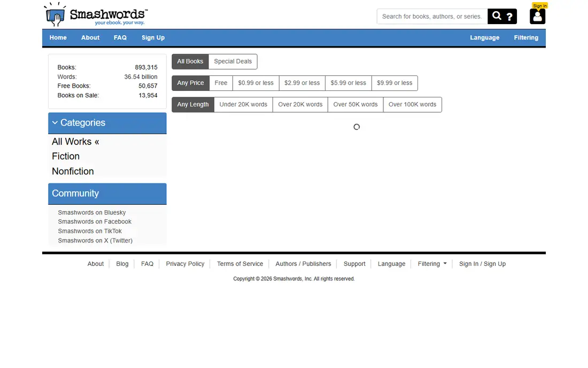Click Sign Up in the navigation bar

pos(153,37)
